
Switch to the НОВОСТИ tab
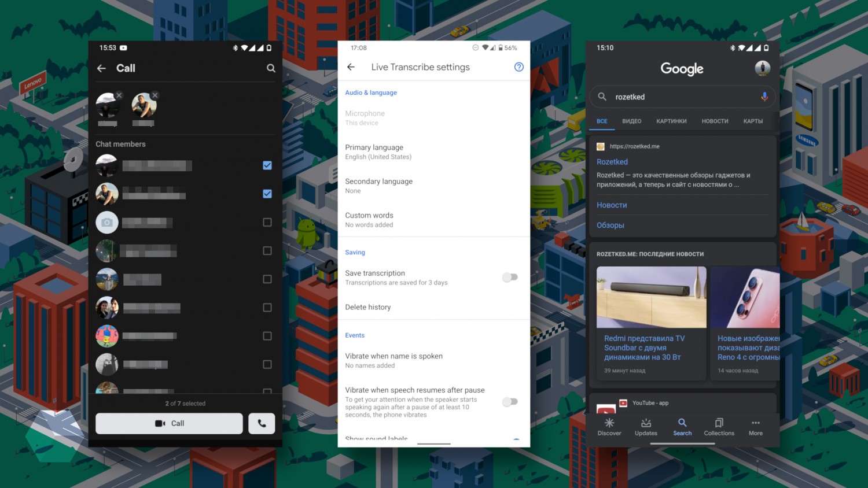715,121
